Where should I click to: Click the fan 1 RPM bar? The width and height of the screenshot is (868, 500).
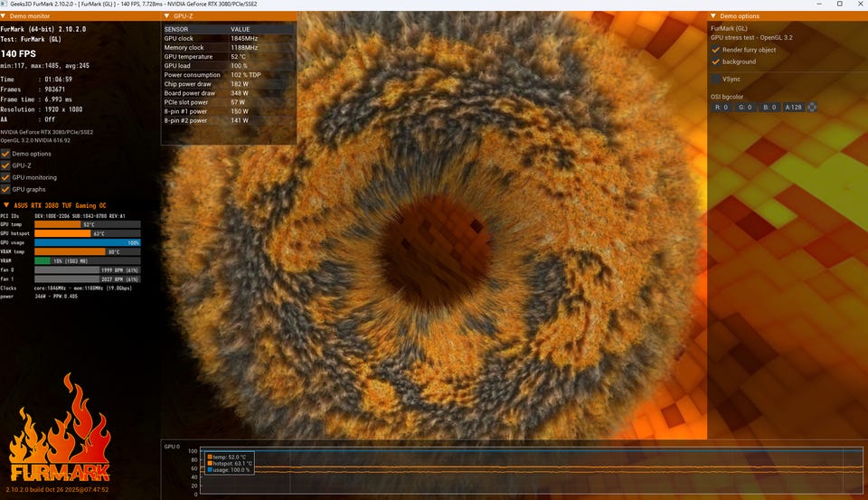(x=88, y=279)
